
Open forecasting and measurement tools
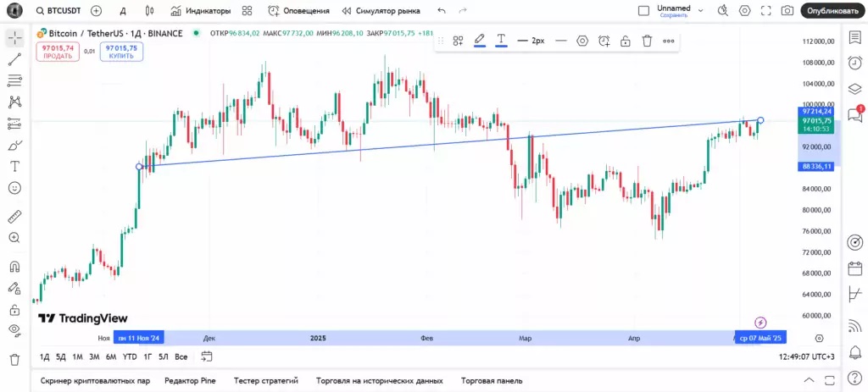[x=15, y=124]
